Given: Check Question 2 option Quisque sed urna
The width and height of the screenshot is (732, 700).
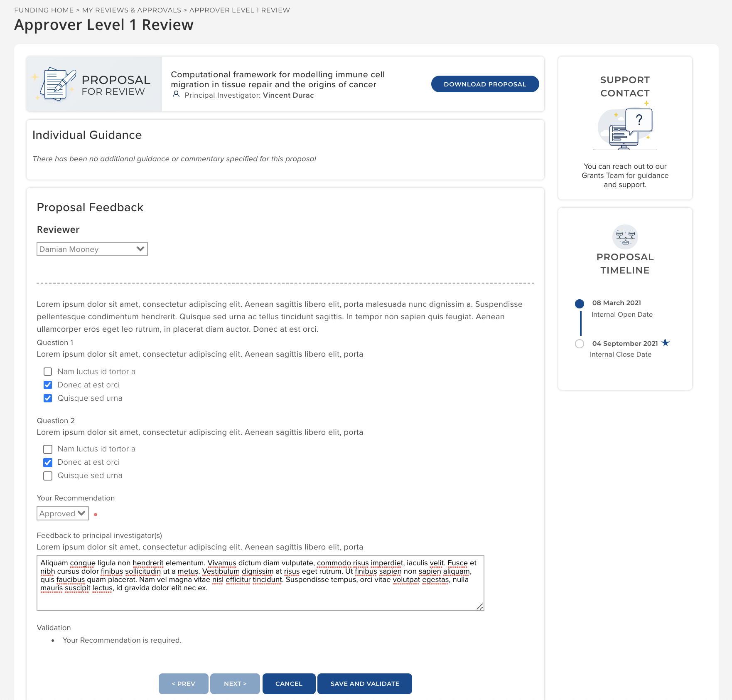Looking at the screenshot, I should pyautogui.click(x=48, y=476).
